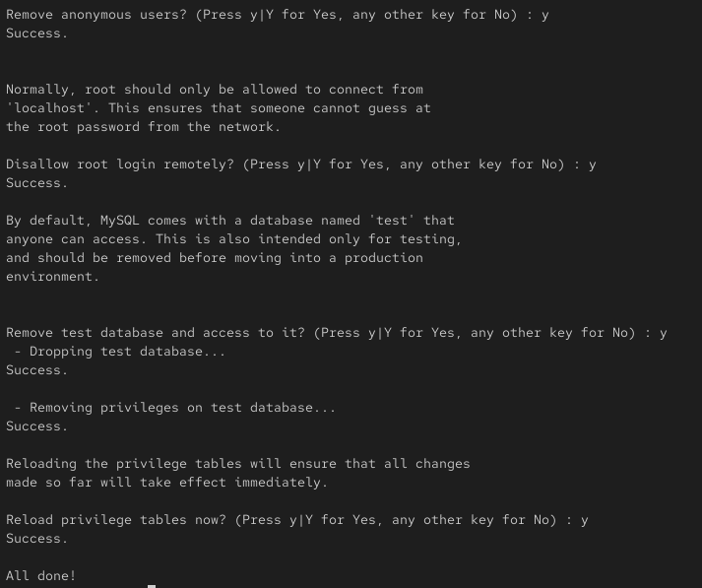This screenshot has width=702, height=588.
Task: Click 'Remove test database and access' prompt
Action: pyautogui.click(x=336, y=333)
